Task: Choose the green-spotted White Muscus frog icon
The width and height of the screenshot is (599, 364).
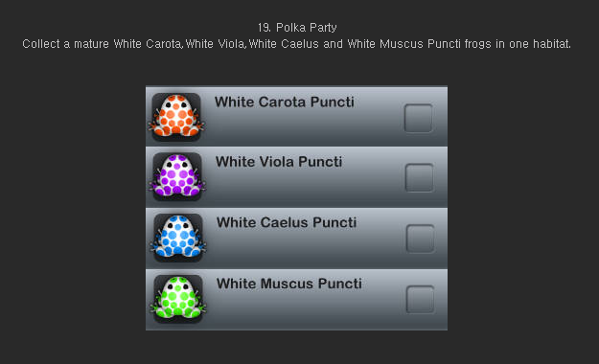Action: click(178, 298)
